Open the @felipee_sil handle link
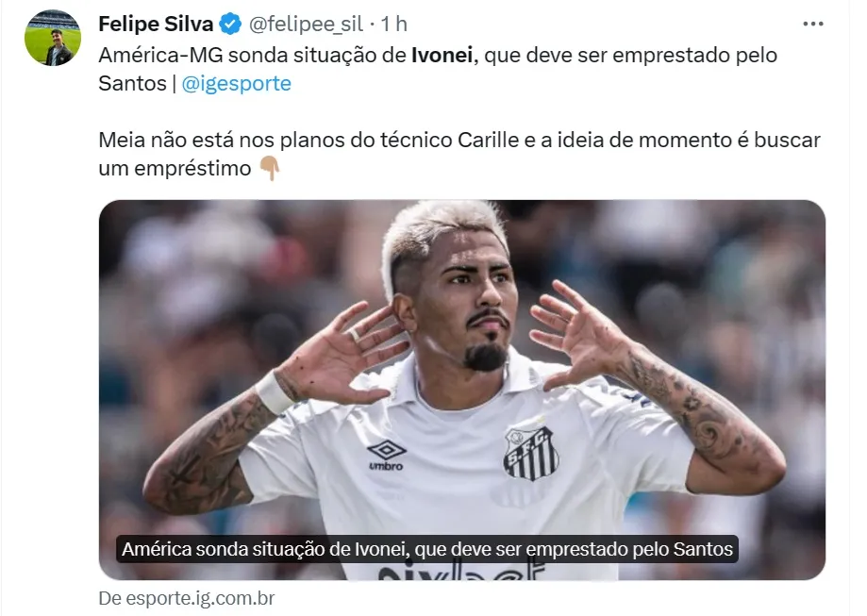Image resolution: width=867 pixels, height=616 pixels. click(x=306, y=25)
